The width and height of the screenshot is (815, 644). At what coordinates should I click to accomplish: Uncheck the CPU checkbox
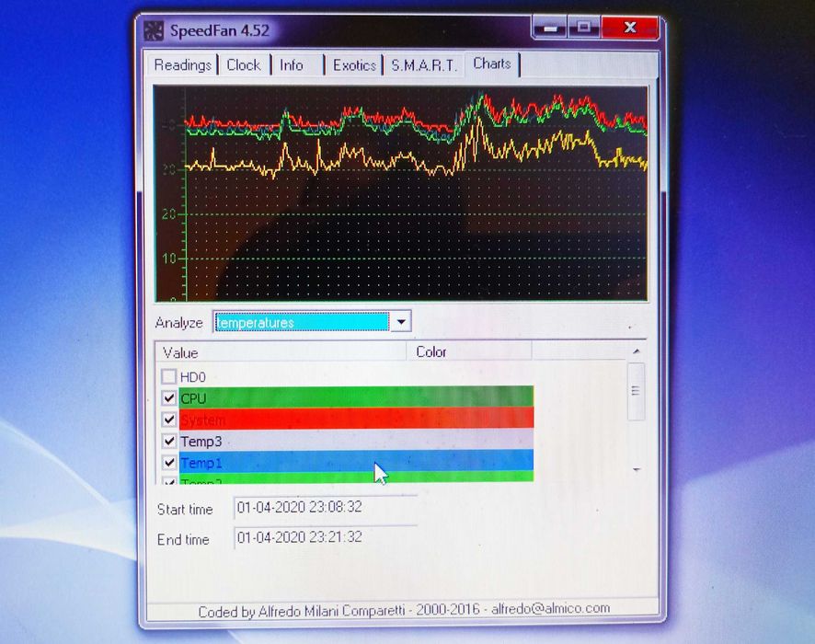coord(169,398)
